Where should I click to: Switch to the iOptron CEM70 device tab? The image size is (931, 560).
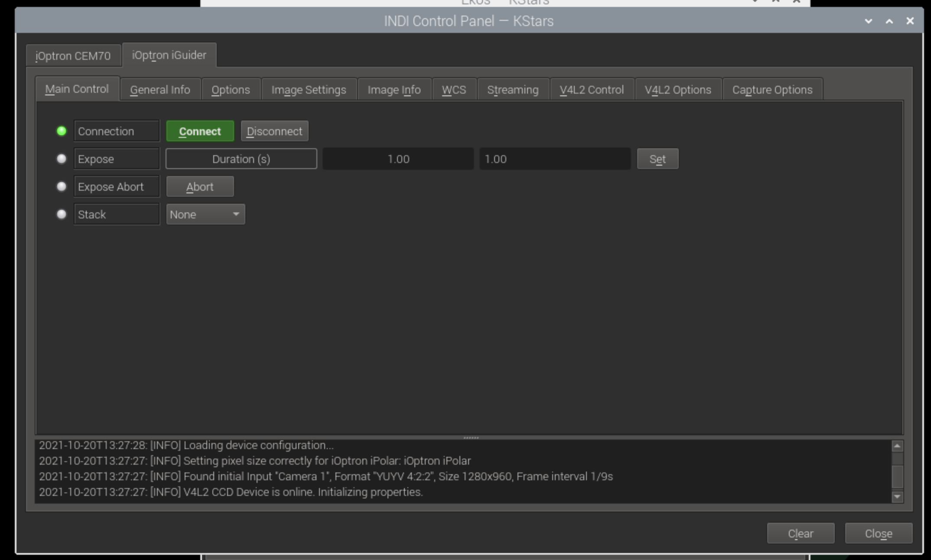[73, 56]
